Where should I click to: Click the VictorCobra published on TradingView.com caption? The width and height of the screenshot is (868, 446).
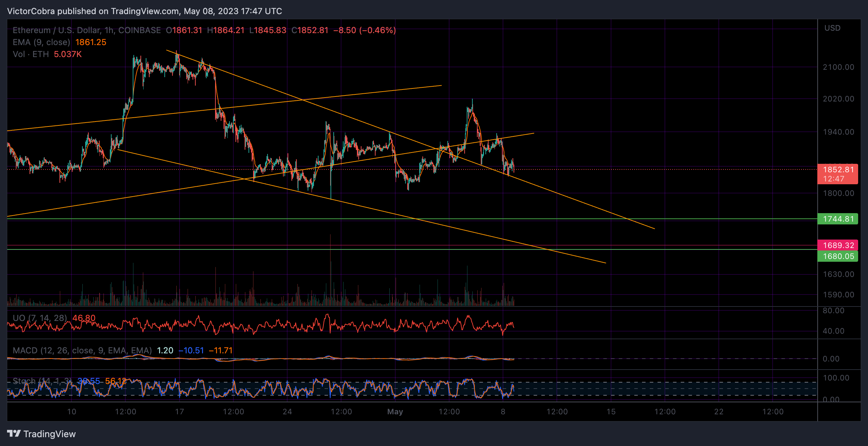click(x=144, y=11)
